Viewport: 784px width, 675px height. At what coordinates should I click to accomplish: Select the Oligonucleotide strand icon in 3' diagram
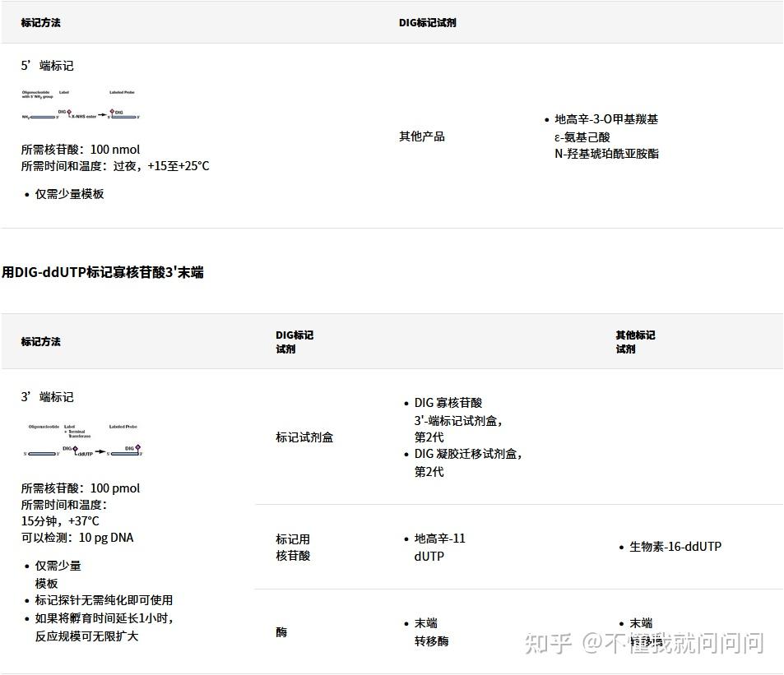[x=41, y=454]
